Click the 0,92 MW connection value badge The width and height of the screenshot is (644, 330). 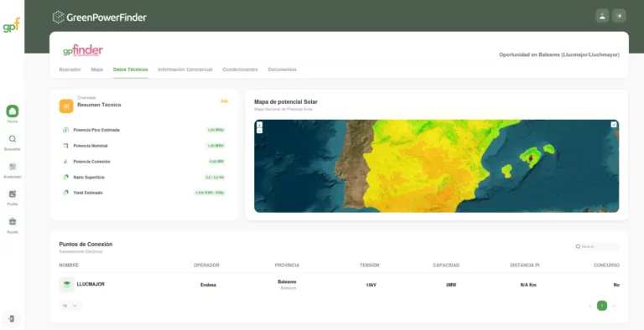click(216, 162)
